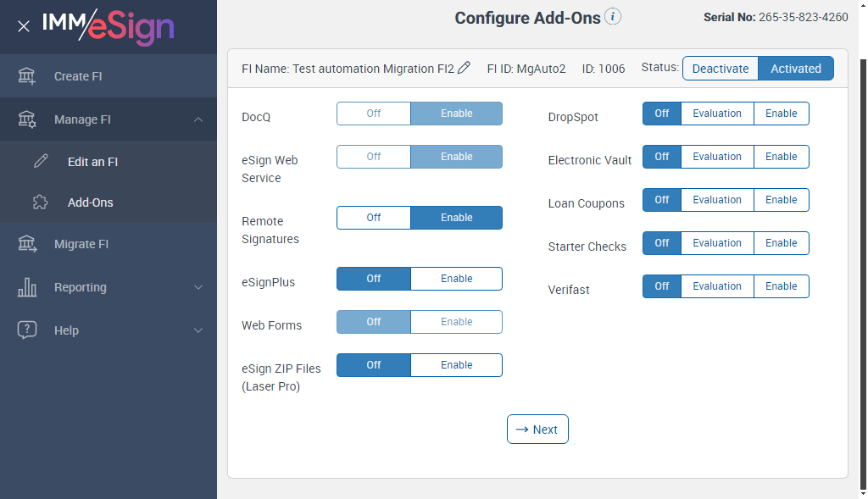Click the Deactivate status button
Image resolution: width=868 pixels, height=499 pixels.
[720, 69]
